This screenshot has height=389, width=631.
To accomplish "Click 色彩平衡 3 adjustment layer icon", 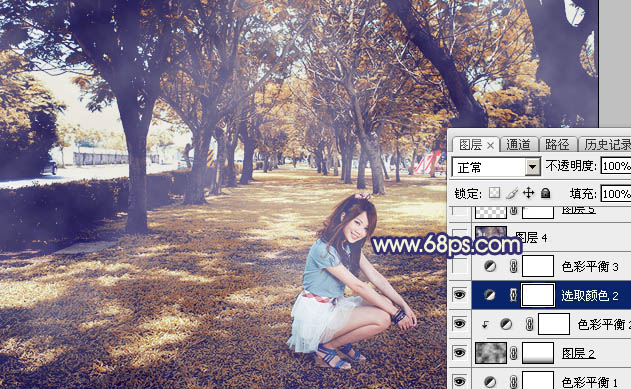I will click(490, 266).
